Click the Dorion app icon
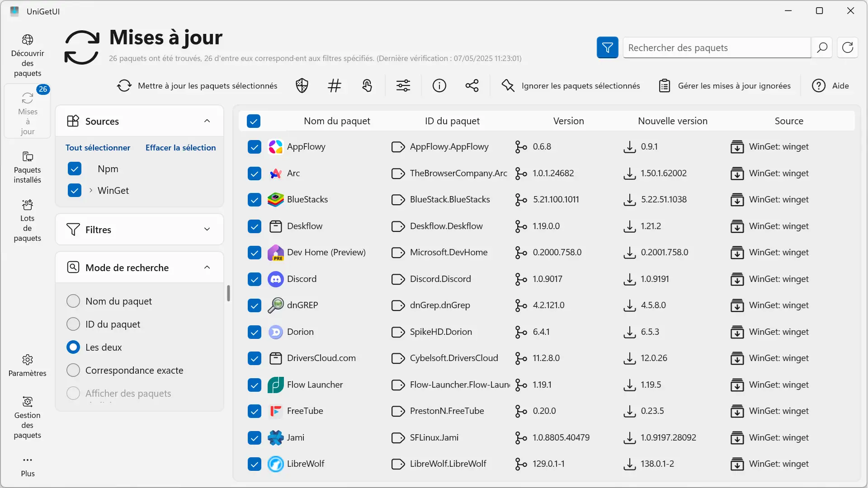The image size is (868, 488). point(276,332)
